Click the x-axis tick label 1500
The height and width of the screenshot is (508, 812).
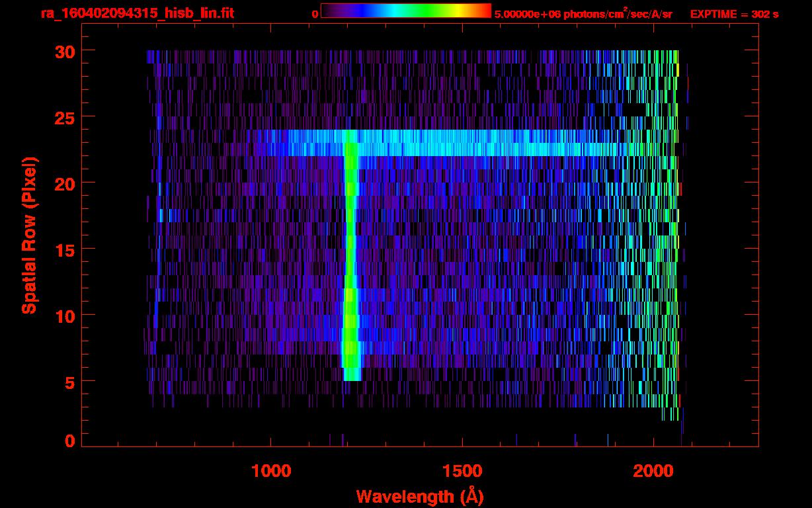[x=462, y=471]
